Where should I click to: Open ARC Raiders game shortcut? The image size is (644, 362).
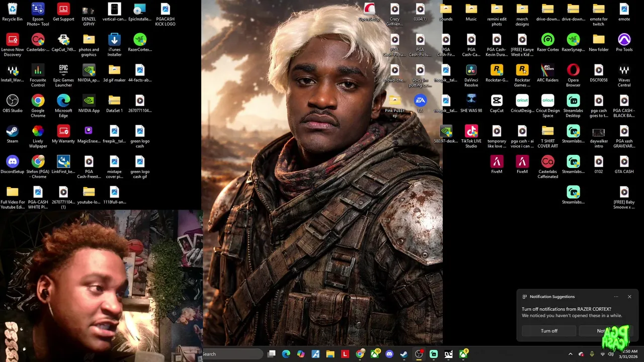click(547, 73)
